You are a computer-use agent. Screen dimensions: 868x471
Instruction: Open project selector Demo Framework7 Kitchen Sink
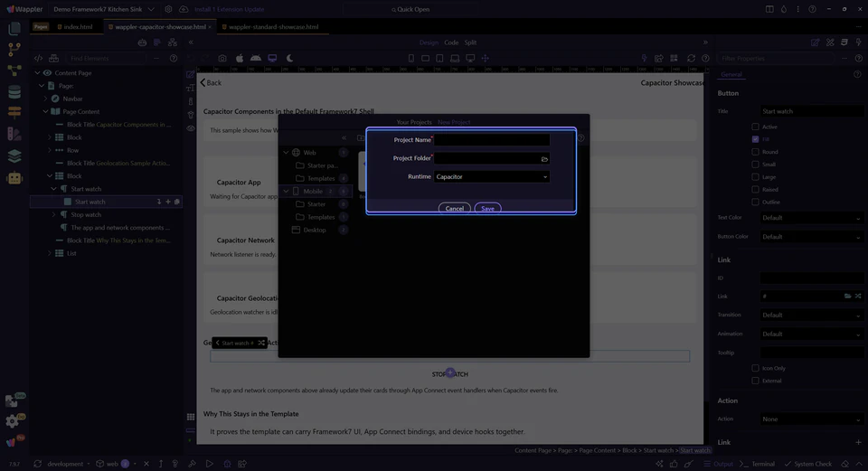(103, 9)
